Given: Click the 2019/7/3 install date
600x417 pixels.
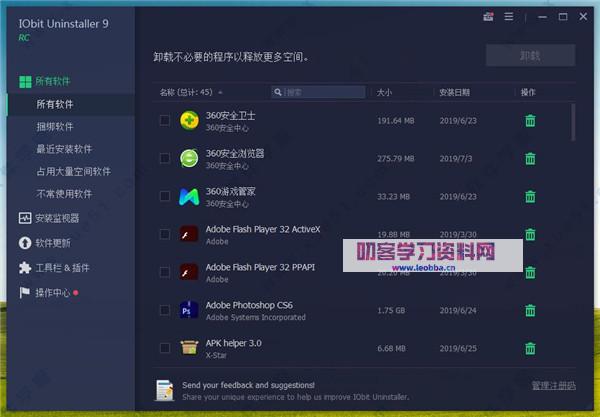Looking at the screenshot, I should pos(456,158).
